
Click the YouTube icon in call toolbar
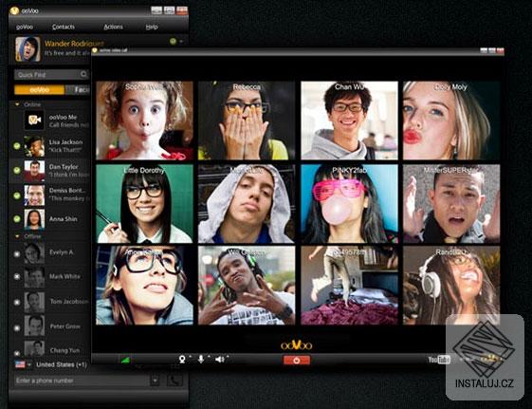tap(439, 360)
